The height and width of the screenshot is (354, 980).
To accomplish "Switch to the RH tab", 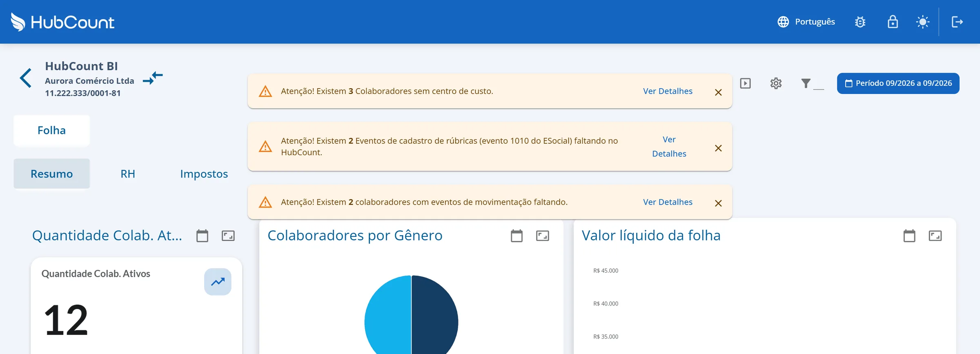I will click(128, 174).
